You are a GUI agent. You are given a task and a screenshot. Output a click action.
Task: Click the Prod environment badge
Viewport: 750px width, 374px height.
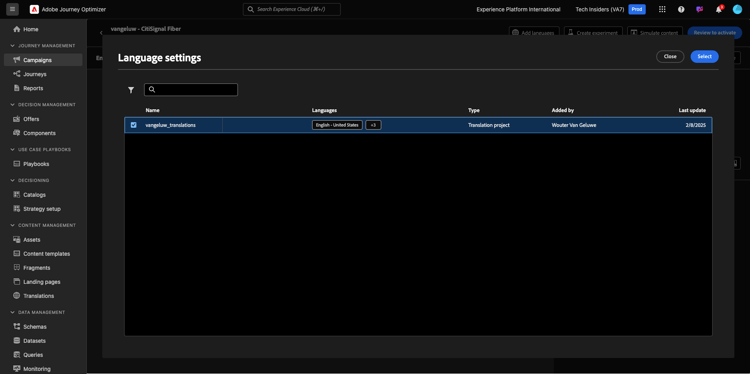[637, 9]
